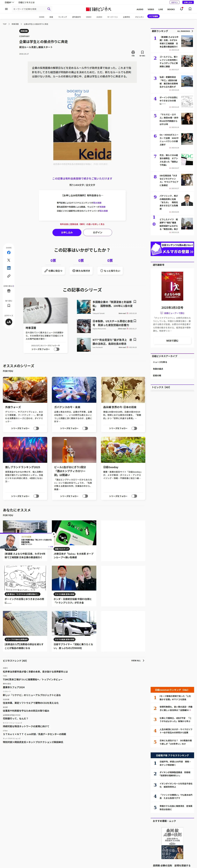Toggle follow for 森永輔 世界の今・日本の将来

(134, 428)
